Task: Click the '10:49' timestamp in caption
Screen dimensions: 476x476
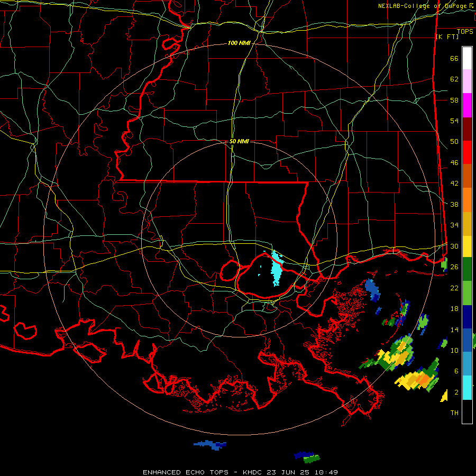Action: pyautogui.click(x=326, y=472)
